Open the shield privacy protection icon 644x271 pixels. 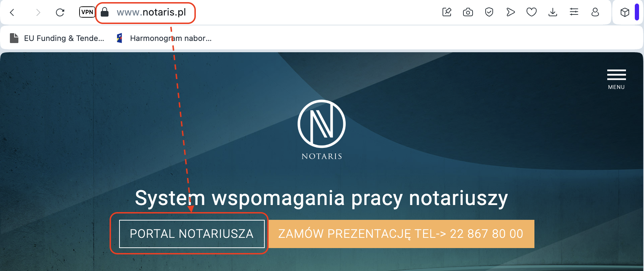(x=489, y=12)
